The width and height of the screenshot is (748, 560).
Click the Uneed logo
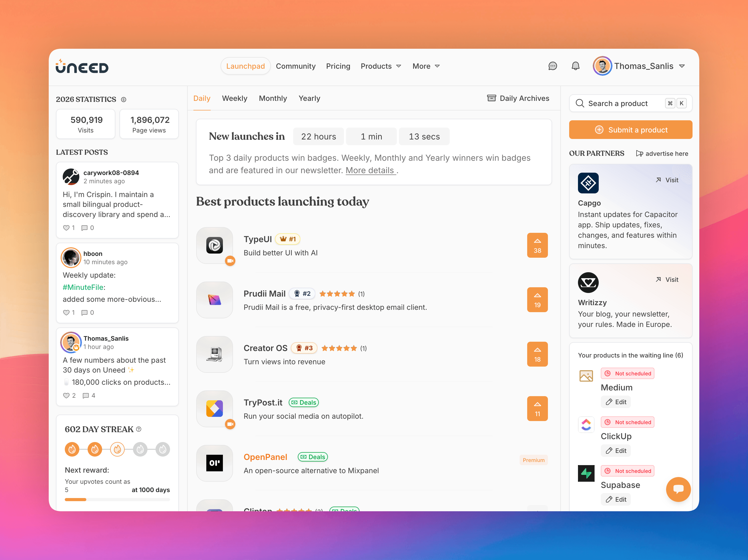pyautogui.click(x=82, y=66)
